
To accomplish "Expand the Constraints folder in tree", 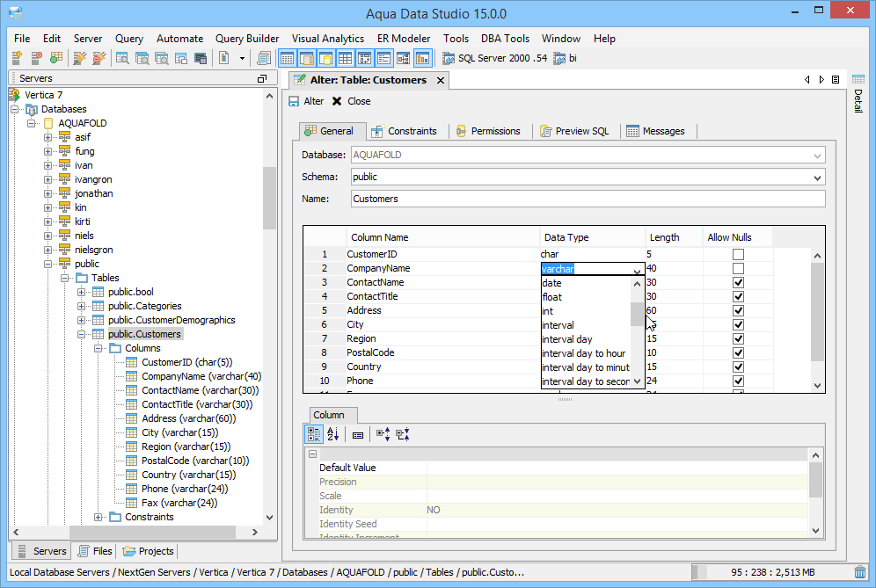I will pos(99,517).
